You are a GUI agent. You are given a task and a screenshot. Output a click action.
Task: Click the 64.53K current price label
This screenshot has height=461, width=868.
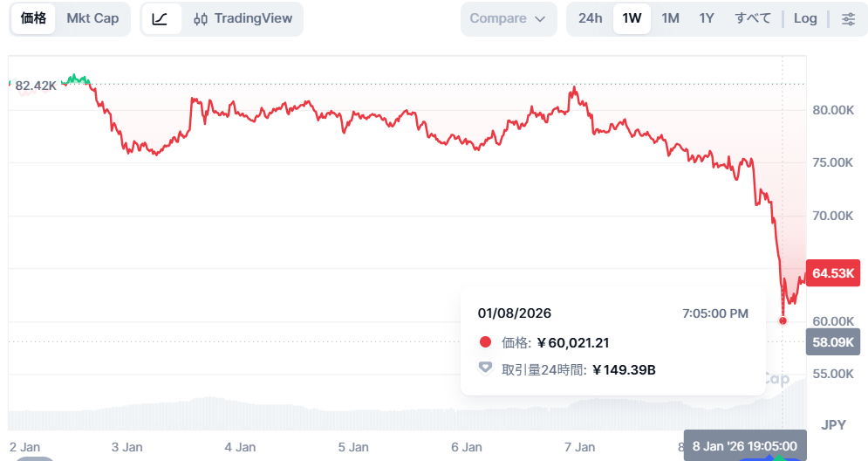[x=833, y=273]
